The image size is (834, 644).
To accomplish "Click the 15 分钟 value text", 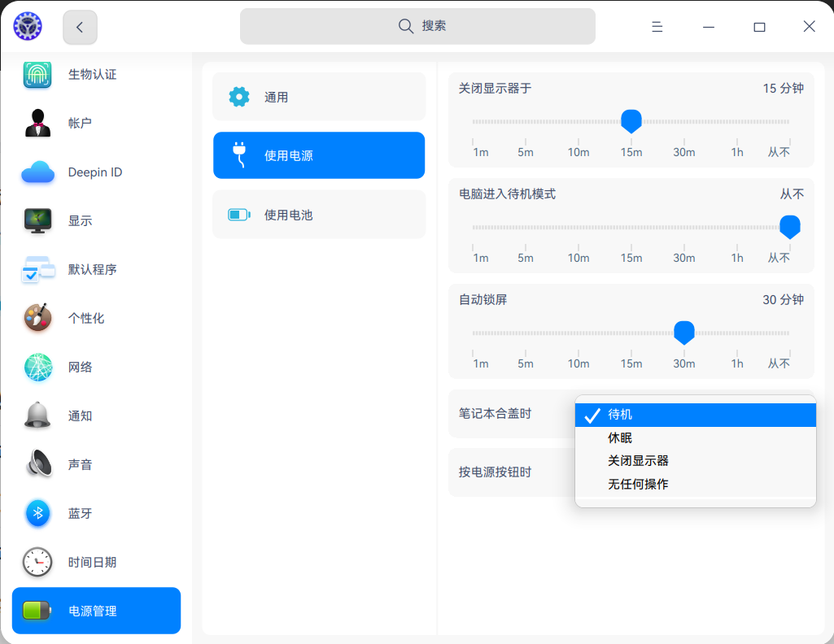I will (x=783, y=88).
